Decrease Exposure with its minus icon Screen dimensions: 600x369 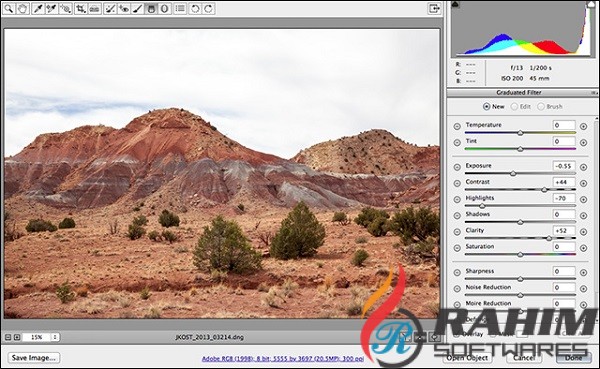click(457, 167)
